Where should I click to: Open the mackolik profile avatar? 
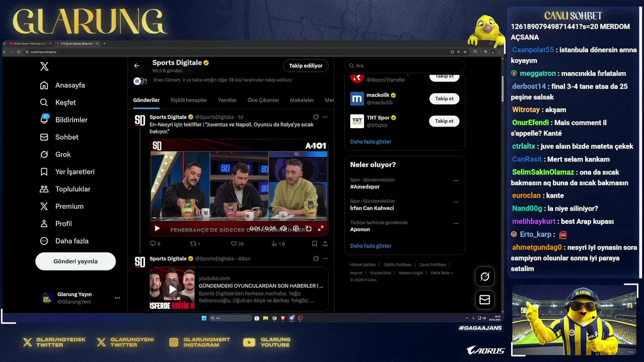point(357,99)
